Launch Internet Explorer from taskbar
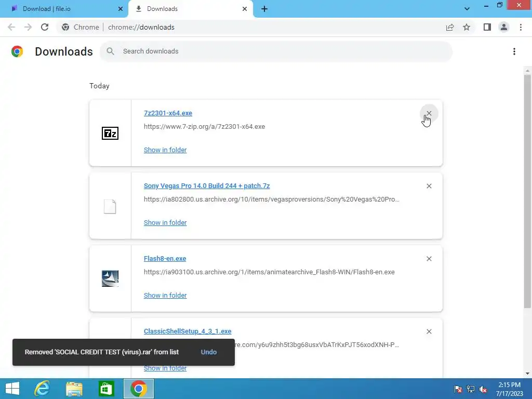The height and width of the screenshot is (399, 532). [42, 389]
